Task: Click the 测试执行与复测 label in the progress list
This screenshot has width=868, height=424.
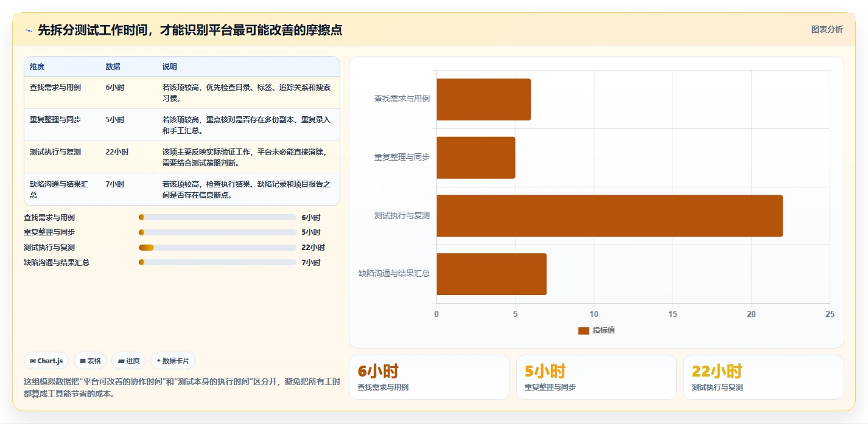Action: 49,248
